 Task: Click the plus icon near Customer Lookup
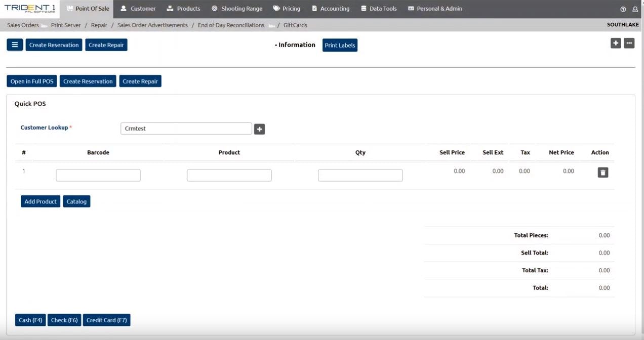point(259,129)
